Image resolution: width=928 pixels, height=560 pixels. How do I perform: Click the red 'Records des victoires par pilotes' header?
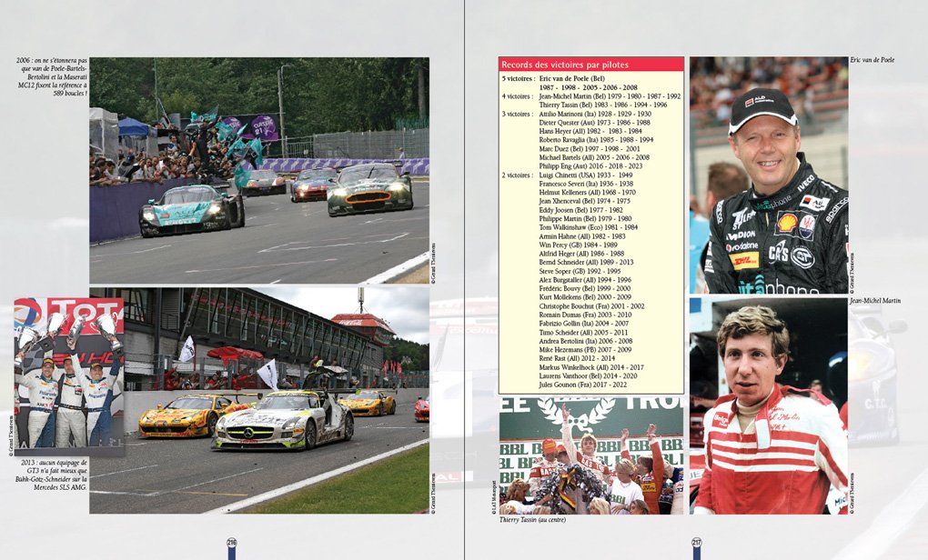(x=590, y=65)
